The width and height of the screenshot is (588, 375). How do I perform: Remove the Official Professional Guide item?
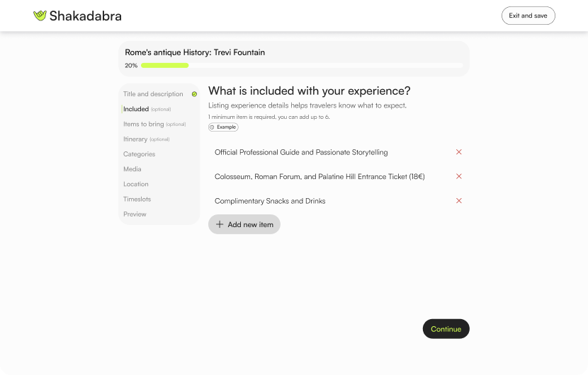[458, 152]
